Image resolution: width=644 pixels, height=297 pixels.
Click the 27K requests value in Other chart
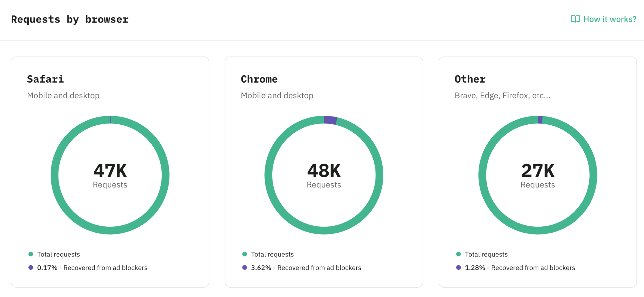coord(538,171)
